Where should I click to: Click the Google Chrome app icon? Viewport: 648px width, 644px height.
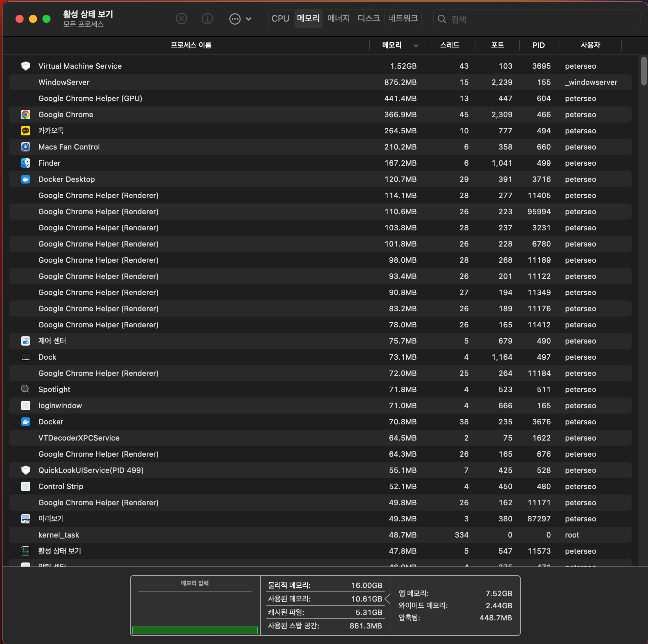26,115
